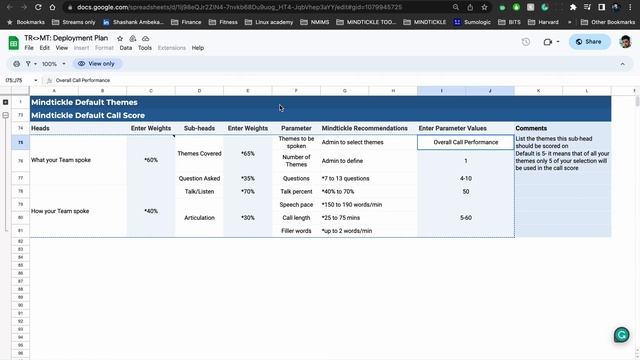This screenshot has width=640, height=360.
Task: Open the Edit menu
Action: pos(44,48)
